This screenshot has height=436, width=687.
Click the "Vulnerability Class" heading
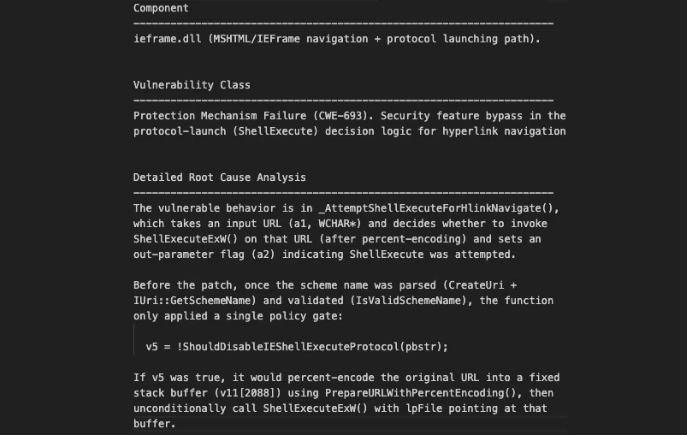click(192, 85)
